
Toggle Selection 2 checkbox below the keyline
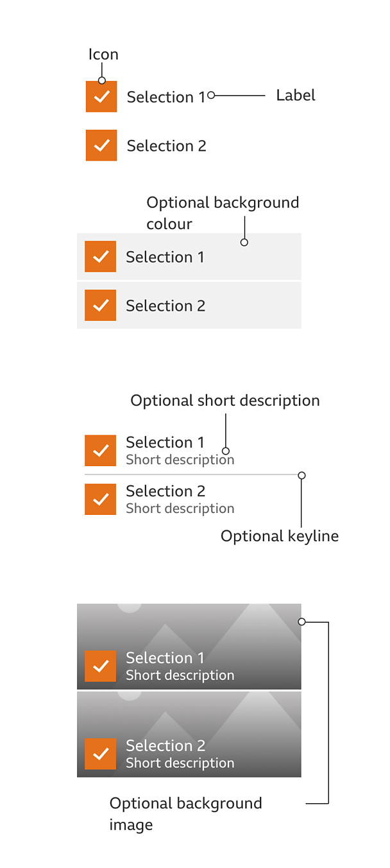(x=100, y=499)
